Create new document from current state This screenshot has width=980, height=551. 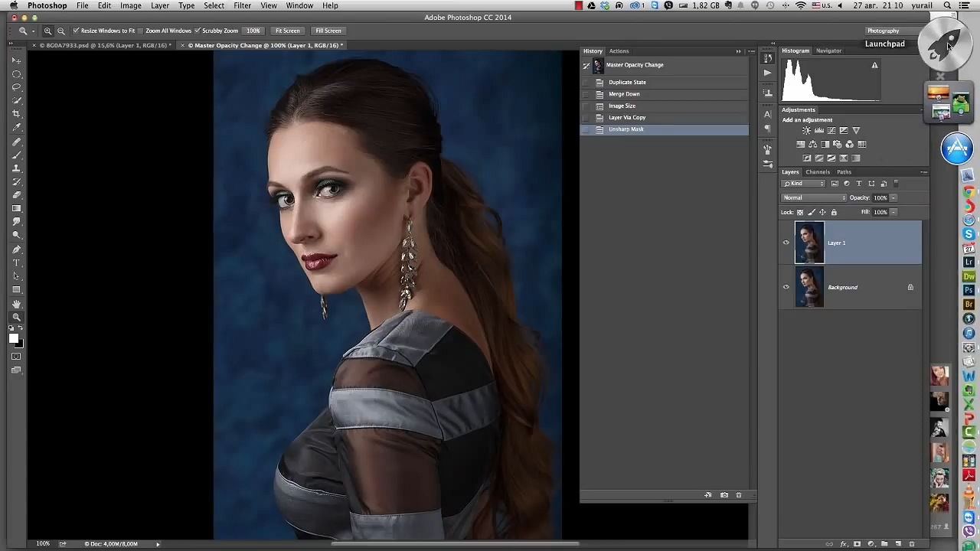[708, 495]
